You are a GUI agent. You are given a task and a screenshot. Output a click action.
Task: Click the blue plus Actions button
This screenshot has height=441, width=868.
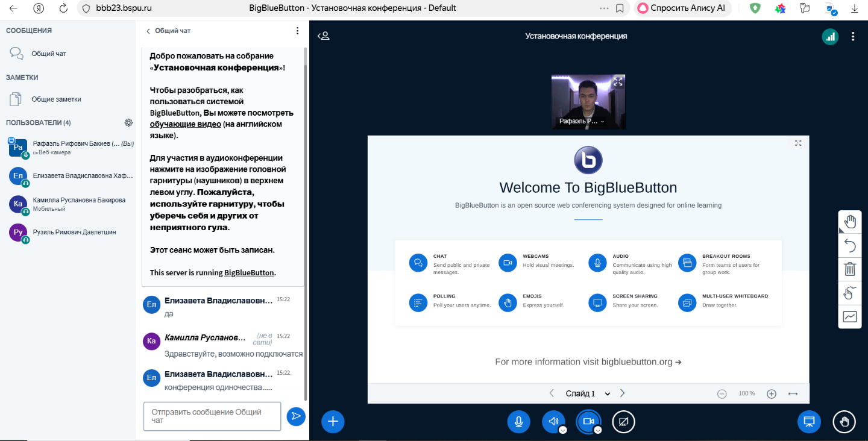pos(333,422)
